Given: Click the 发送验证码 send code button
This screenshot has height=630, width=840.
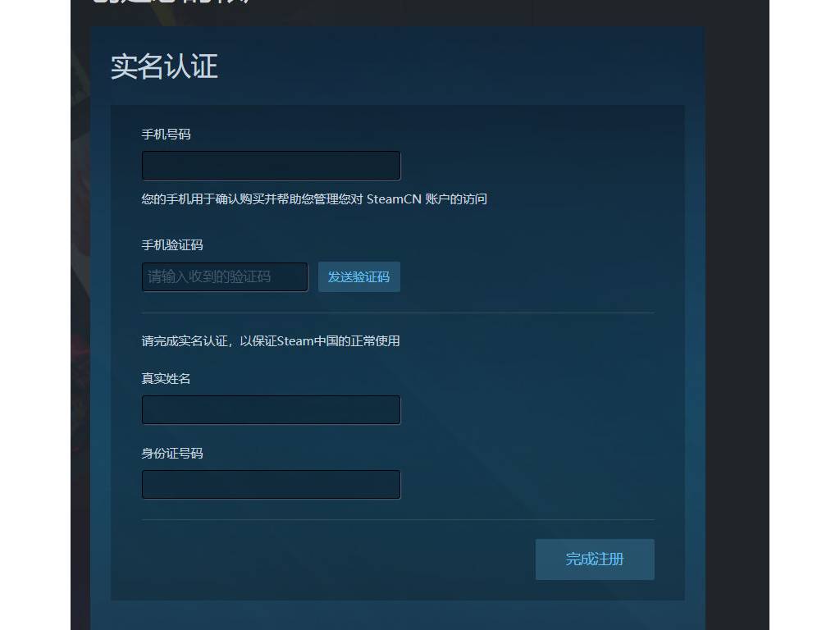Looking at the screenshot, I should coord(359,277).
